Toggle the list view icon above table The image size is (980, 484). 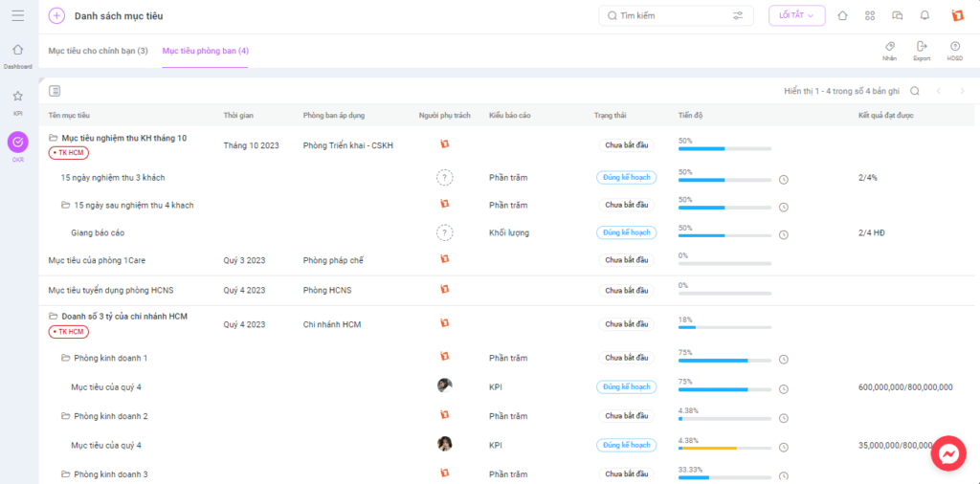(x=55, y=91)
